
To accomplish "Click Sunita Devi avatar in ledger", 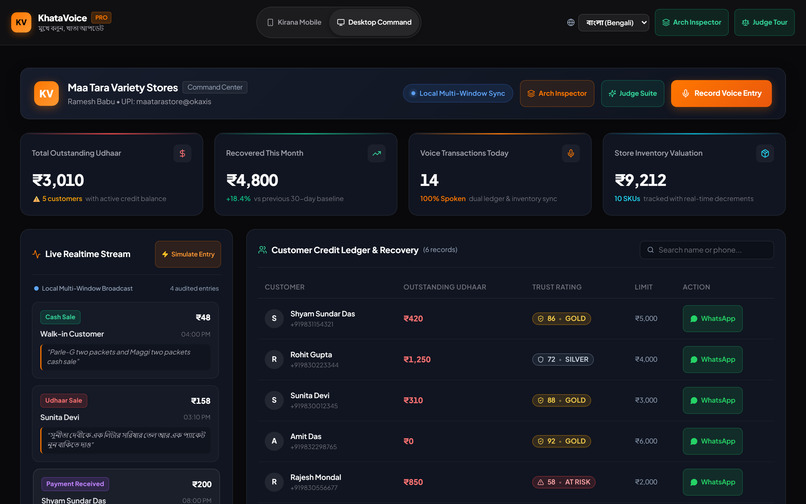I will point(274,400).
